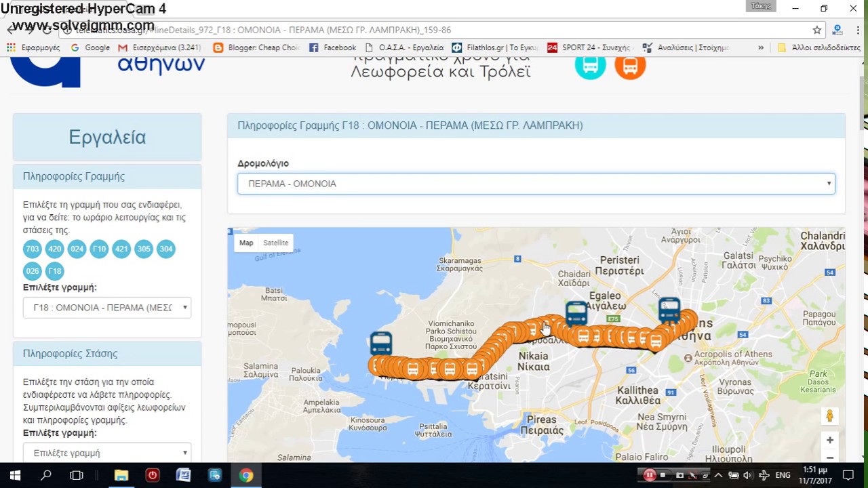This screenshot has width=868, height=488.
Task: Open the Γ18 ΟΜΟΝΟΙΑ - ΠΕΡΑΜΑ line dropdown
Action: click(107, 307)
